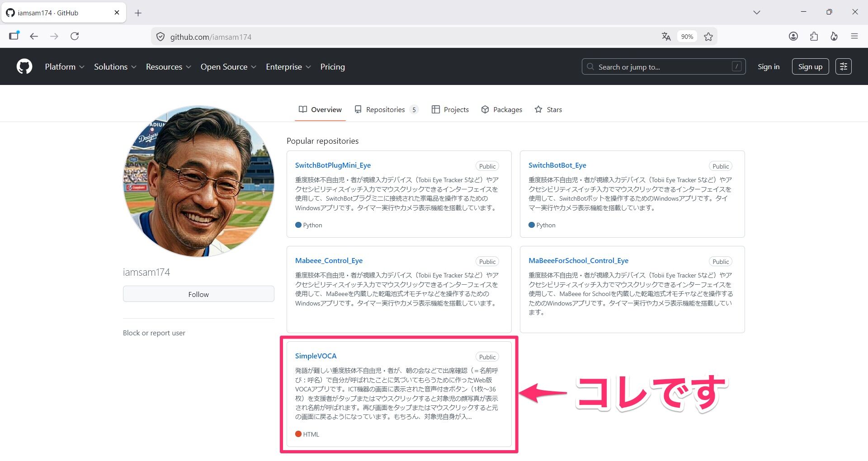
Task: Expand the Platform menu
Action: (65, 66)
